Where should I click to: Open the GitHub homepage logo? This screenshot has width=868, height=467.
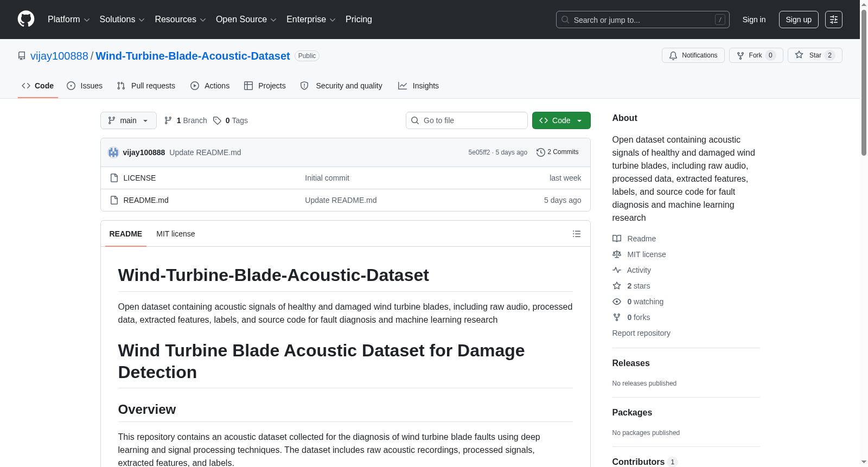click(x=26, y=20)
